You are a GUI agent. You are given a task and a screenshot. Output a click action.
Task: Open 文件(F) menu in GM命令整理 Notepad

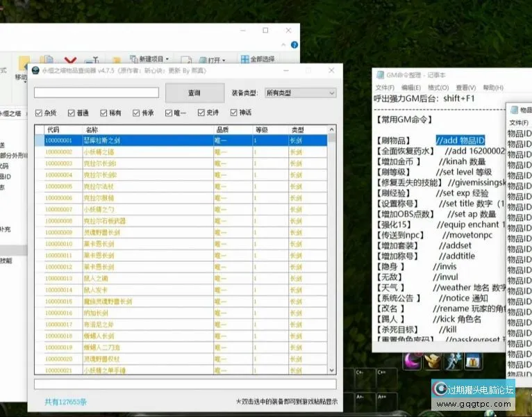pyautogui.click(x=385, y=88)
